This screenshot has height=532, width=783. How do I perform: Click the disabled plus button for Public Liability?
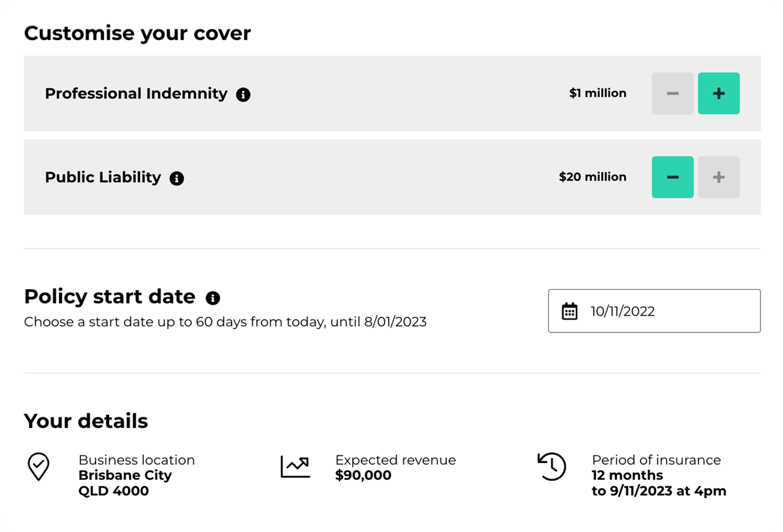[x=719, y=177]
